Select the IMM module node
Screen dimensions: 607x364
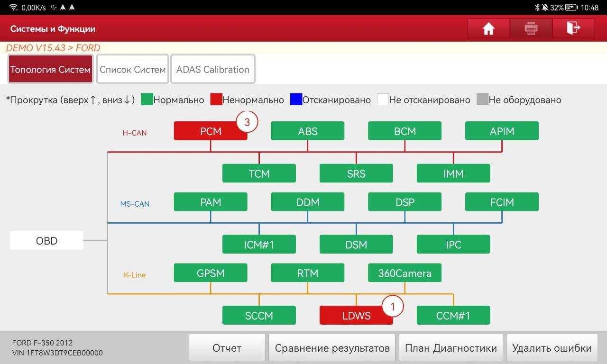pyautogui.click(x=453, y=173)
